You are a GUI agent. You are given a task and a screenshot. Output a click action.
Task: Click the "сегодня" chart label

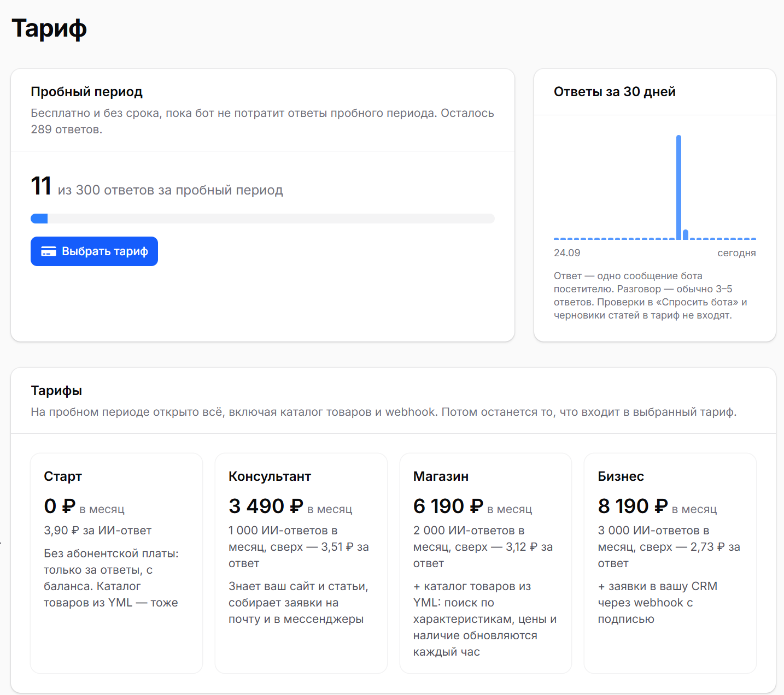(736, 253)
